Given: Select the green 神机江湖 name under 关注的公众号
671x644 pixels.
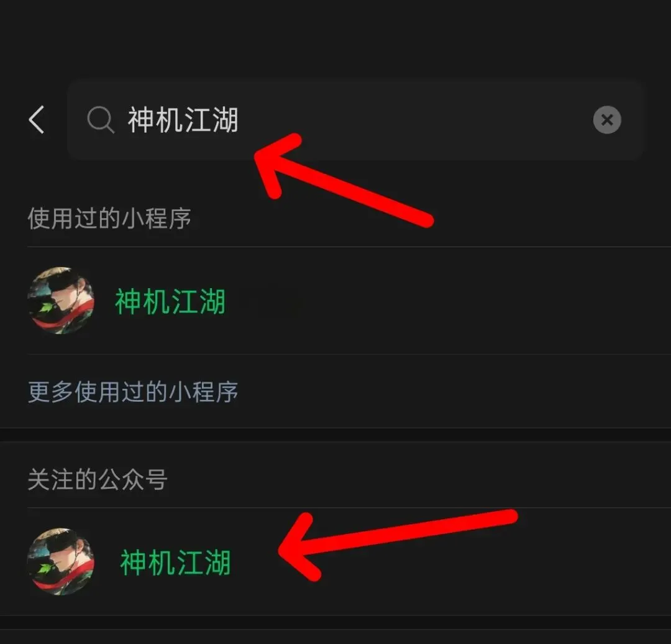Looking at the screenshot, I should [175, 562].
